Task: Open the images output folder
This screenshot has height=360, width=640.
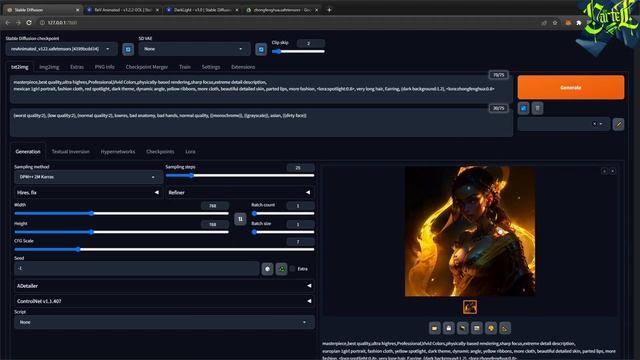Action: pyautogui.click(x=434, y=328)
